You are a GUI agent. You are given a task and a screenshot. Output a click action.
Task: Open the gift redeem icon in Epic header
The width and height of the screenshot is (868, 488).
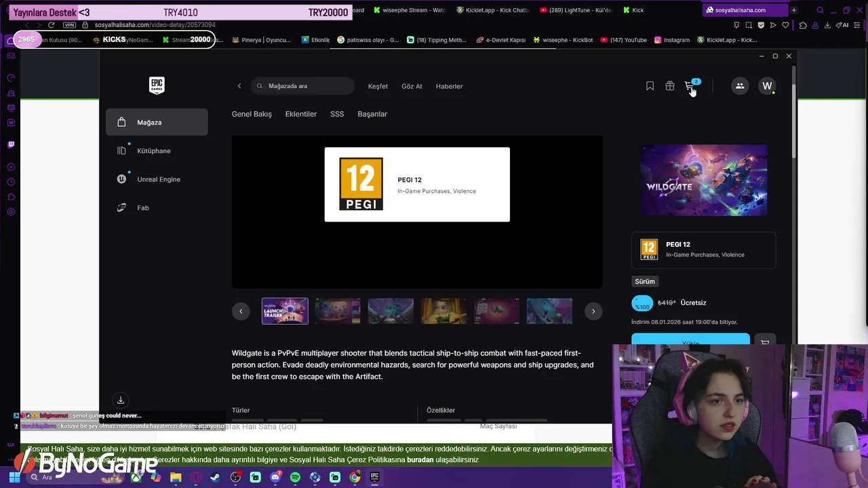pos(669,86)
